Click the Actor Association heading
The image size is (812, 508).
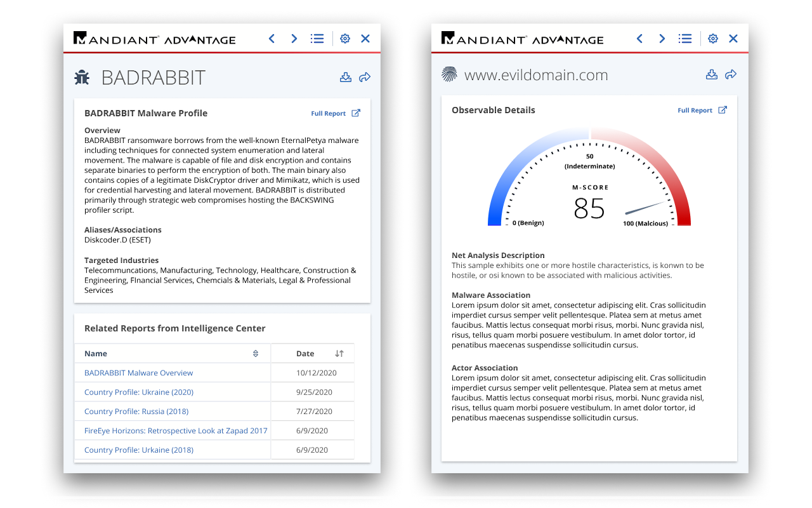pos(485,368)
